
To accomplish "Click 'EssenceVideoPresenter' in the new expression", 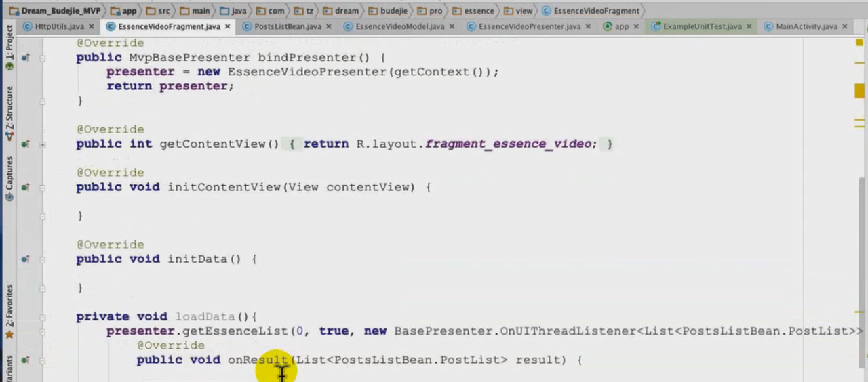I will [306, 72].
